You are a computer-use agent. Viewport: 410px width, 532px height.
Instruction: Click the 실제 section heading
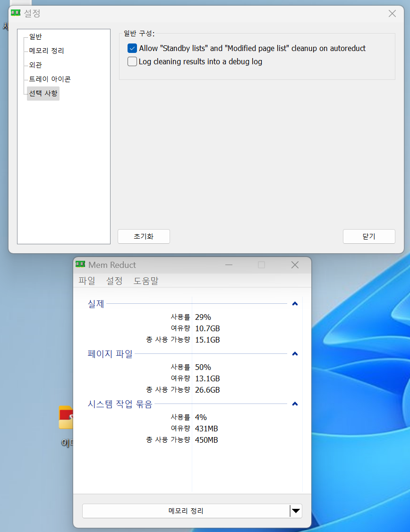click(x=96, y=304)
